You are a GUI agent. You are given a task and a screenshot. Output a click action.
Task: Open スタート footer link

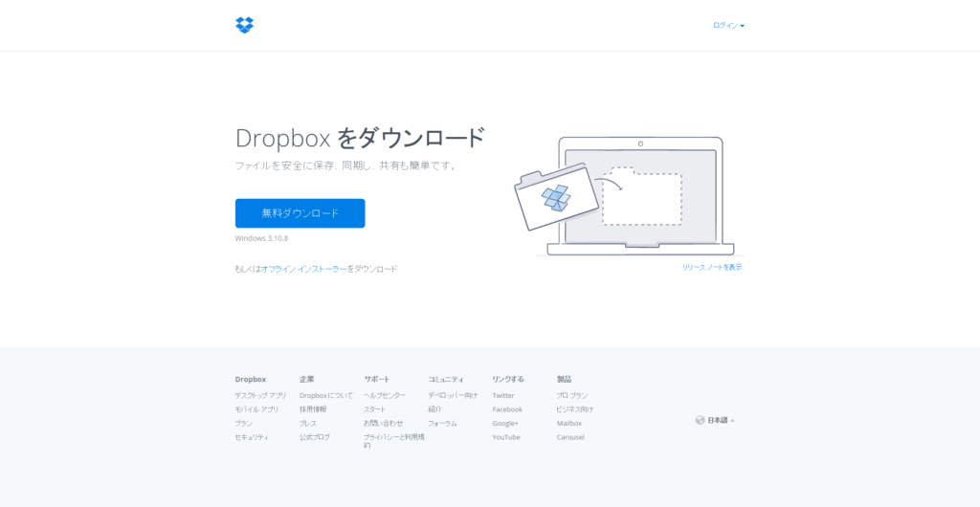click(x=375, y=409)
